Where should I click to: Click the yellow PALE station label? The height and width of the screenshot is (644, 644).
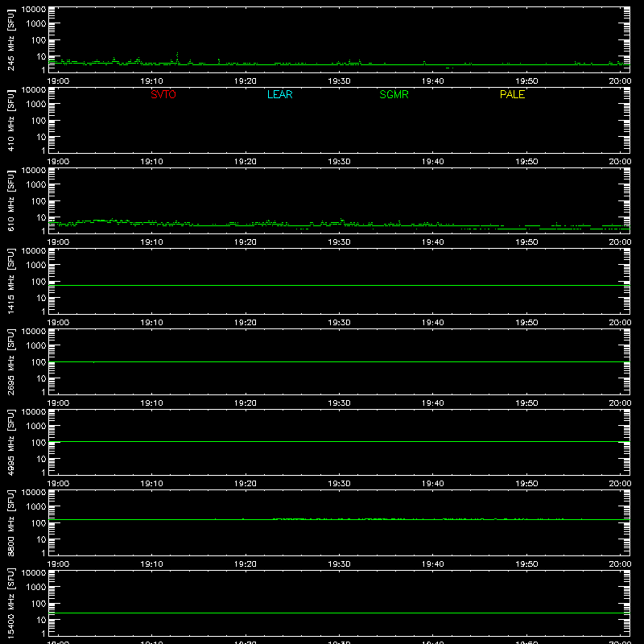pos(512,94)
